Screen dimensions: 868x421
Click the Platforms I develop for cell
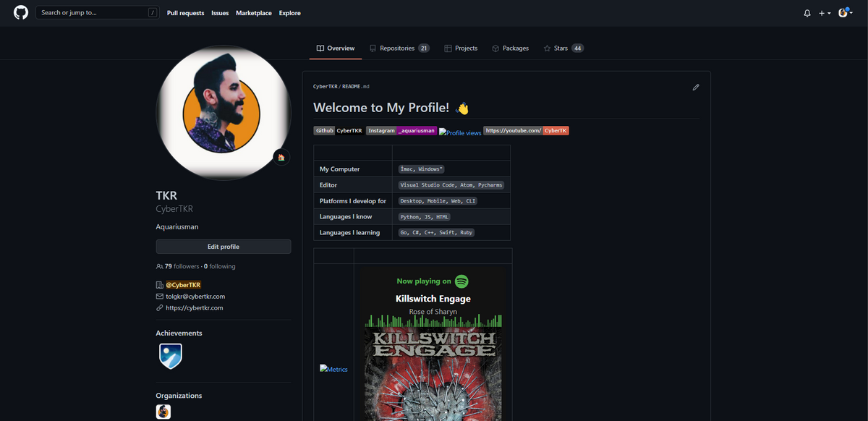353,201
